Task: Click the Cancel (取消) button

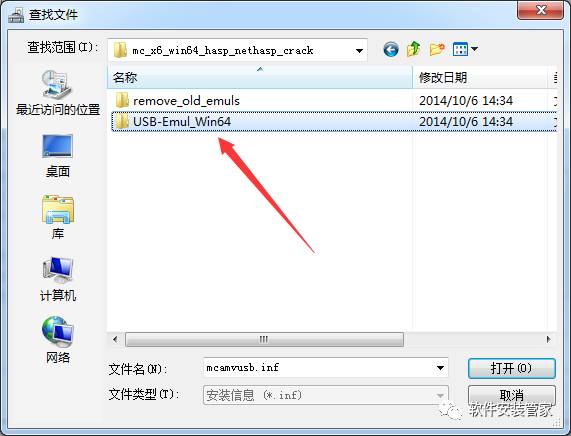Action: pos(512,395)
